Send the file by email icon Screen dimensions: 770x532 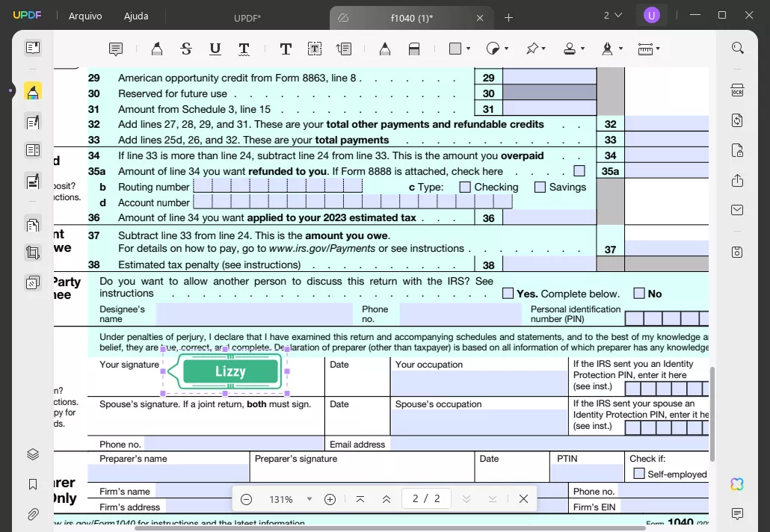[x=738, y=210]
